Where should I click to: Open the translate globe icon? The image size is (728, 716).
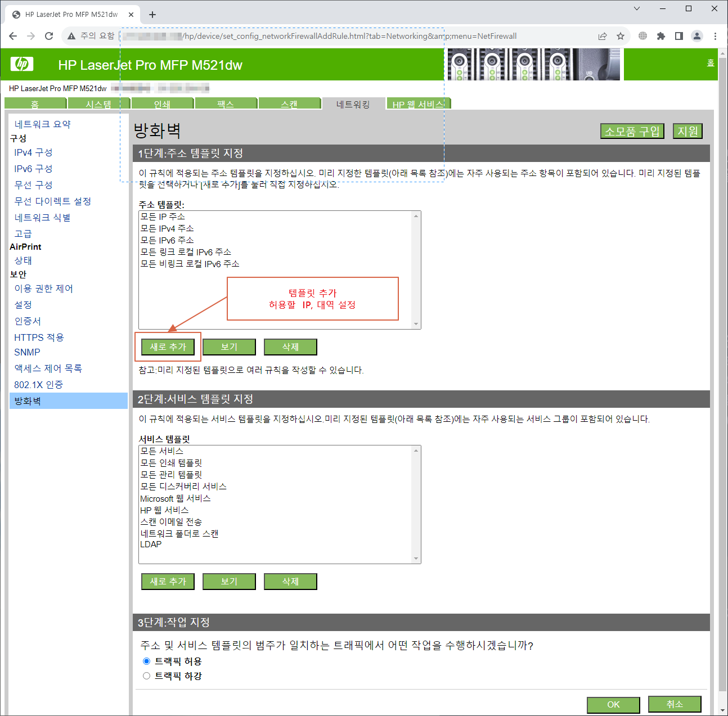tap(643, 36)
